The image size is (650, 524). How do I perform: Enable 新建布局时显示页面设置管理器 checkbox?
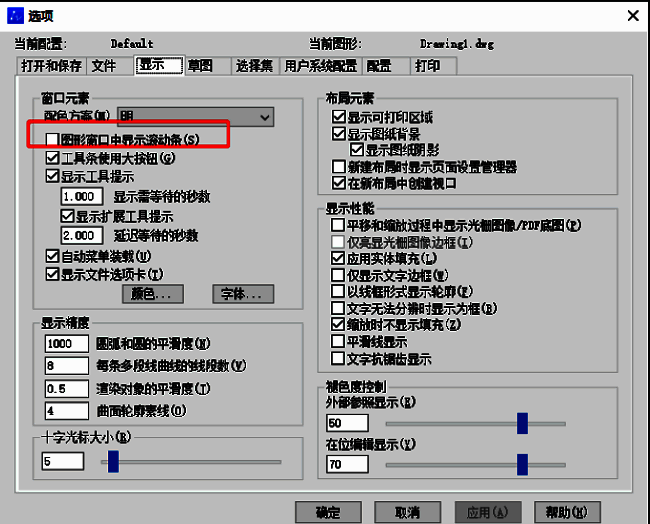[x=339, y=167]
